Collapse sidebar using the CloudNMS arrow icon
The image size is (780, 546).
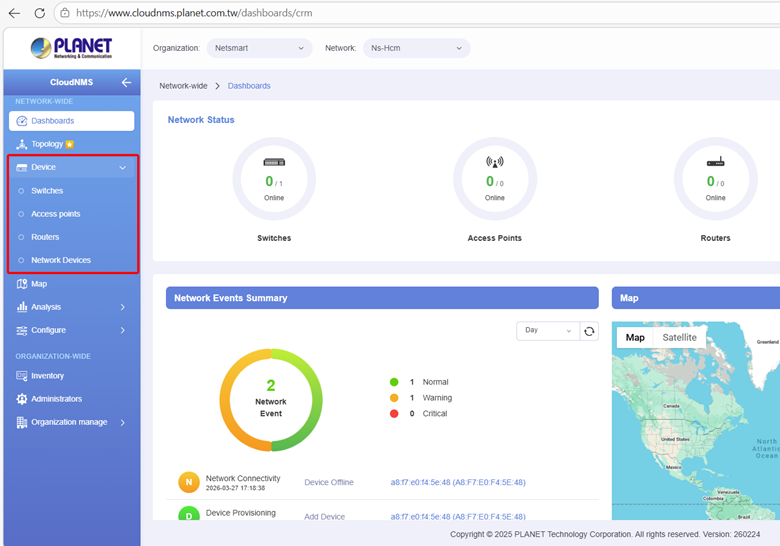coord(126,82)
